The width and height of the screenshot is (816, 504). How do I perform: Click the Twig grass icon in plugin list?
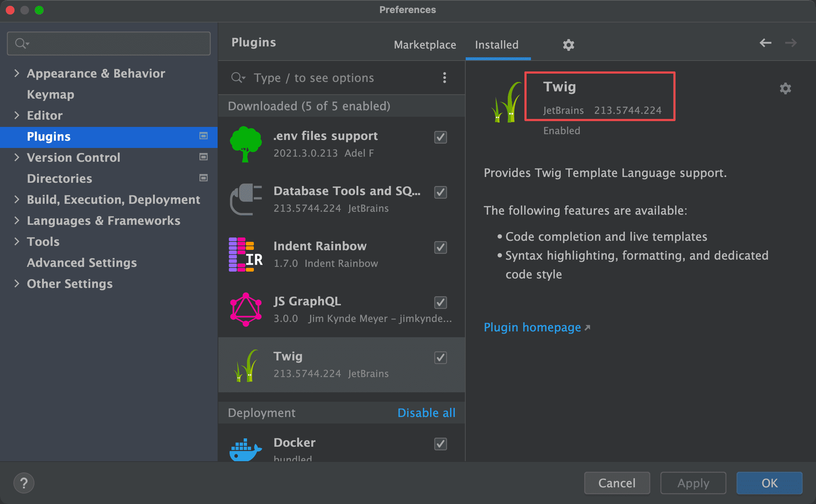coord(246,365)
